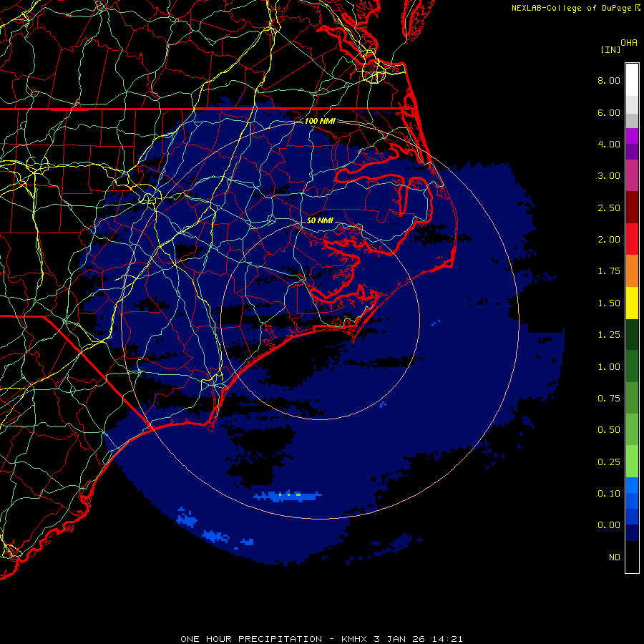
Task: Pick the yellow legend swatch
Action: tap(632, 303)
